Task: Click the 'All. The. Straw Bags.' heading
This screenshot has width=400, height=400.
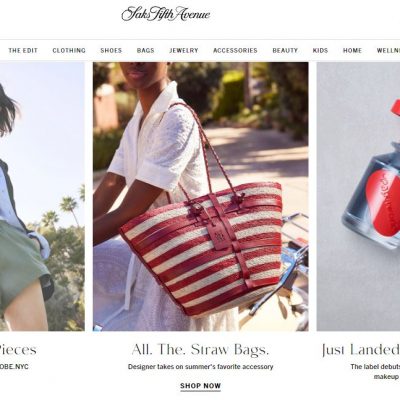Action: point(200,350)
